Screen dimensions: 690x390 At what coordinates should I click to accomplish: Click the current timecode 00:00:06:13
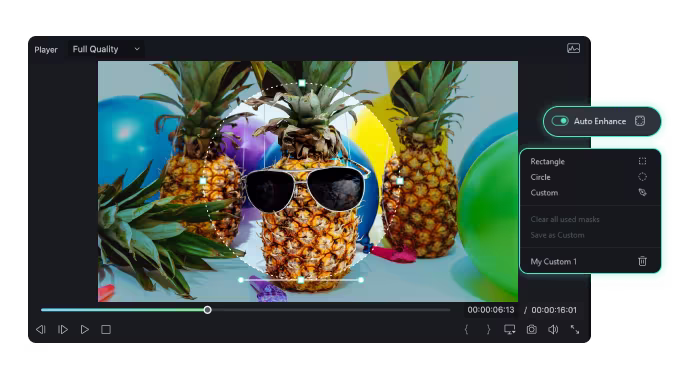point(491,310)
